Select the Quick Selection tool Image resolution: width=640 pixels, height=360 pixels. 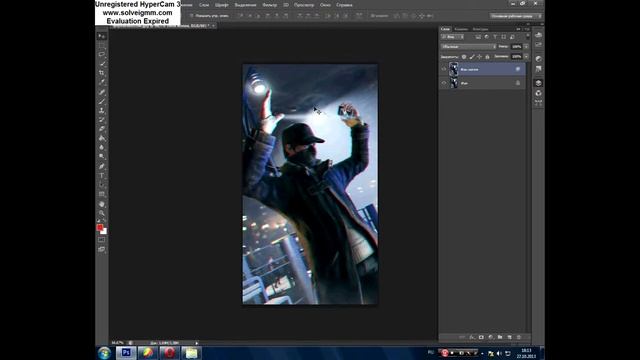point(102,63)
